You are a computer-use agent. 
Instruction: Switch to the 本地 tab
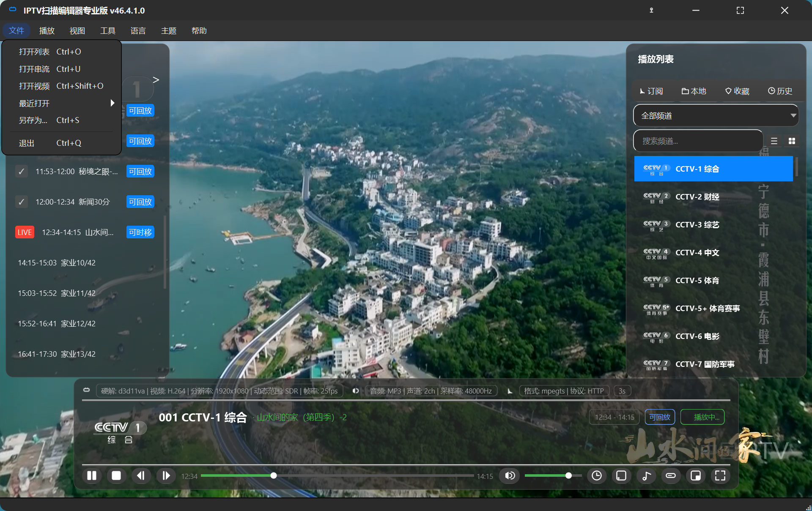point(694,91)
